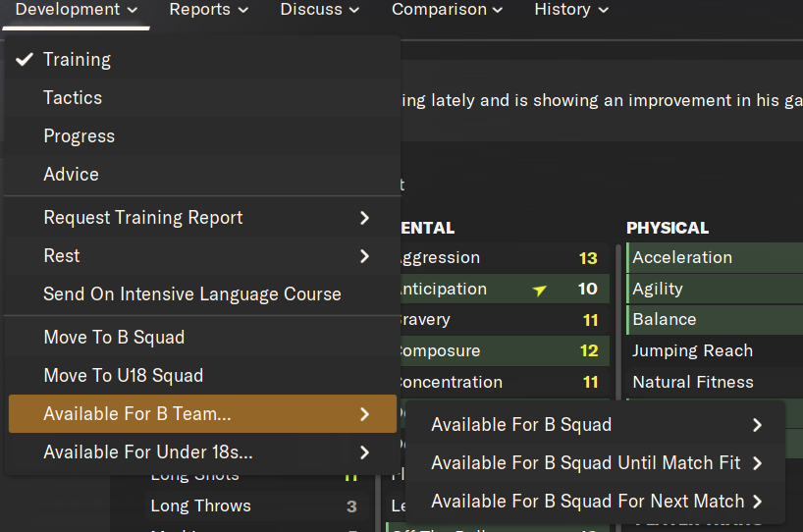Select Tactics from the Development menu
The width and height of the screenshot is (803, 532).
(73, 98)
